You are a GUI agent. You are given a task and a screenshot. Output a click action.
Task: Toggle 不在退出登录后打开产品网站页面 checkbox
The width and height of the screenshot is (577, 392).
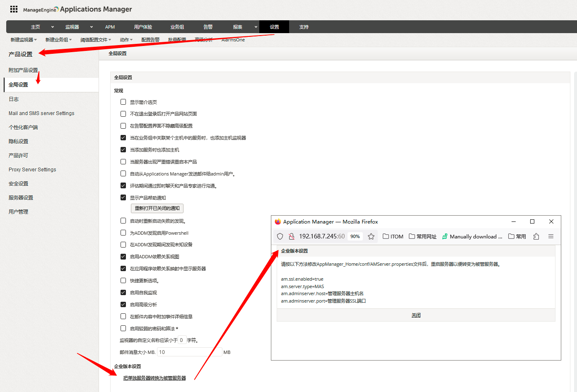tap(123, 114)
